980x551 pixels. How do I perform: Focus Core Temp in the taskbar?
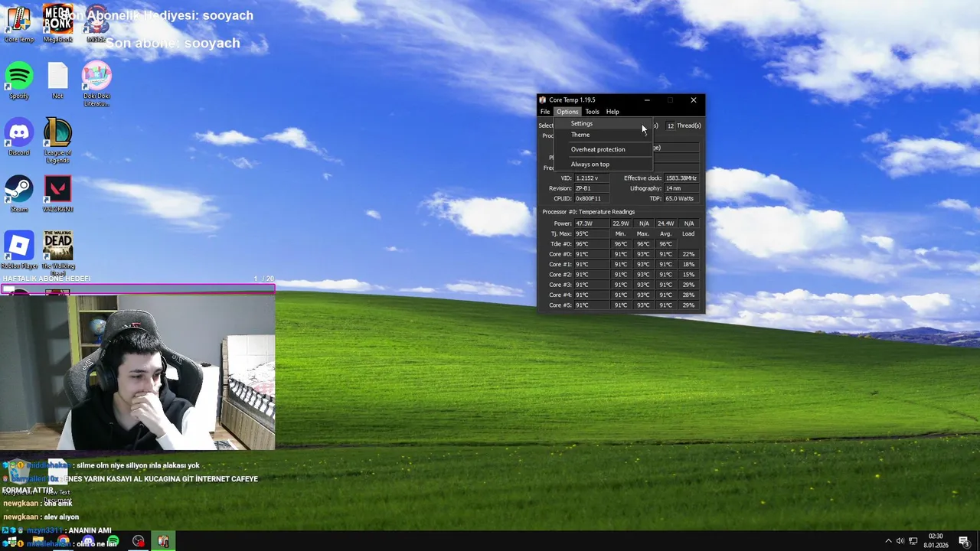pyautogui.click(x=163, y=541)
